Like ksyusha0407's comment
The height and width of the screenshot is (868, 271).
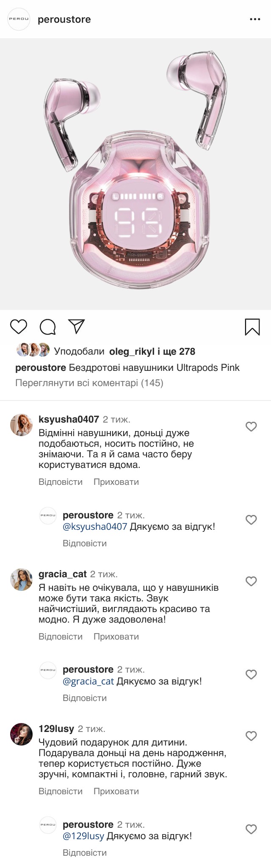pos(251,426)
